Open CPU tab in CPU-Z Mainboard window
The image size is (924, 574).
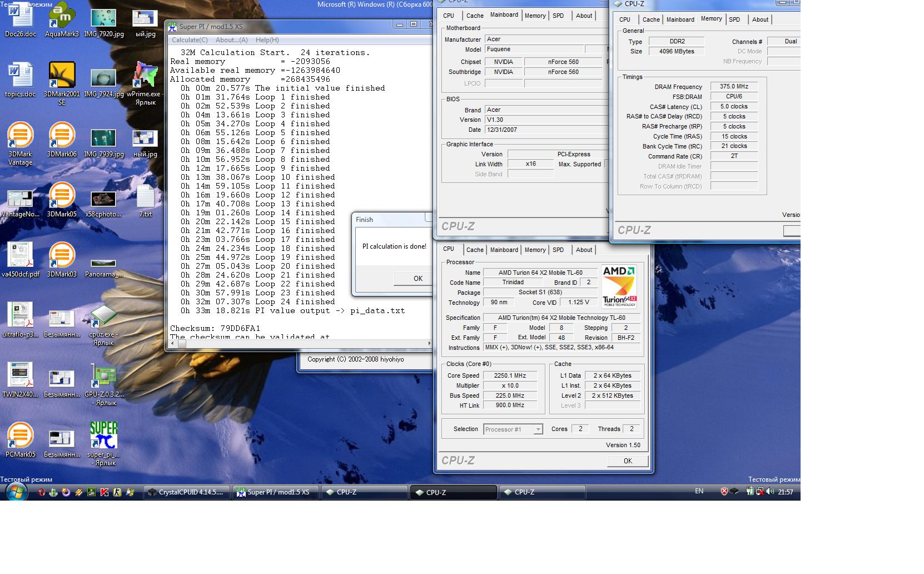click(449, 16)
